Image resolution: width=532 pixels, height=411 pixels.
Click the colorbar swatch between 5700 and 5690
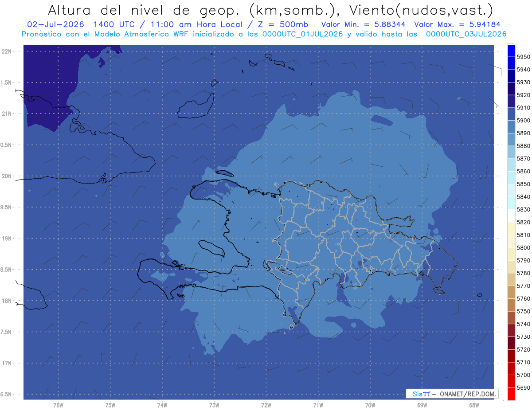[511, 381]
